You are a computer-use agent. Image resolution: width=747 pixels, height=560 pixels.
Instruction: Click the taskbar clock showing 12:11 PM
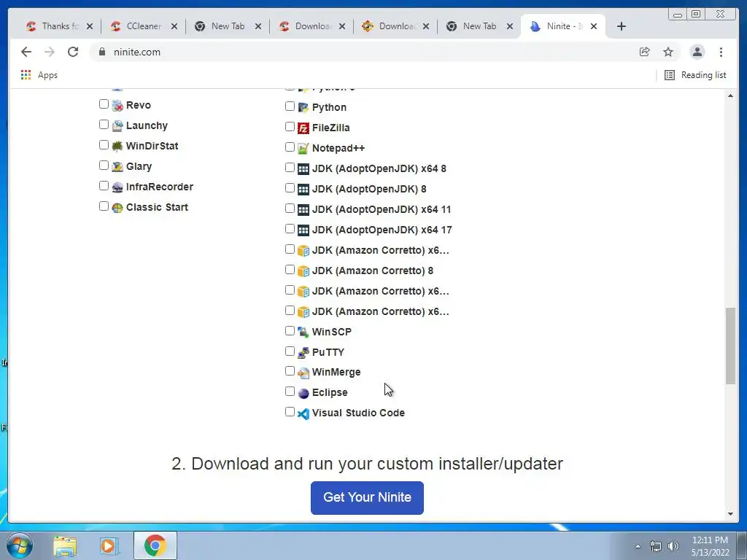coord(710,546)
